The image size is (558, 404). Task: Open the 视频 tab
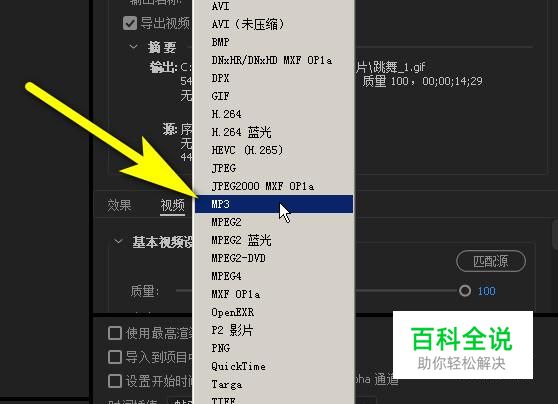click(173, 205)
